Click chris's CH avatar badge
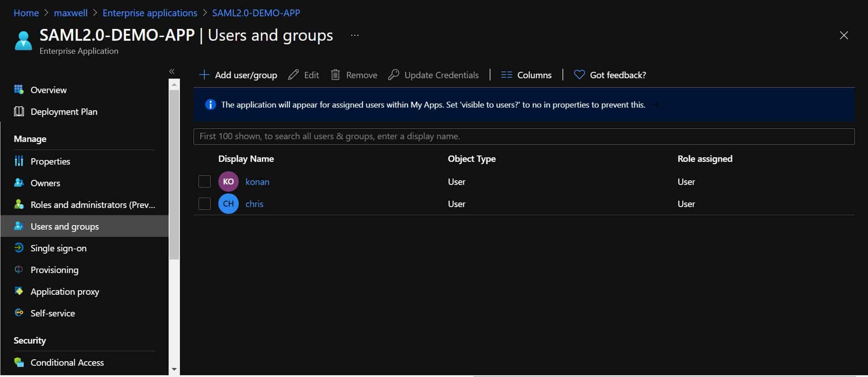 click(228, 203)
